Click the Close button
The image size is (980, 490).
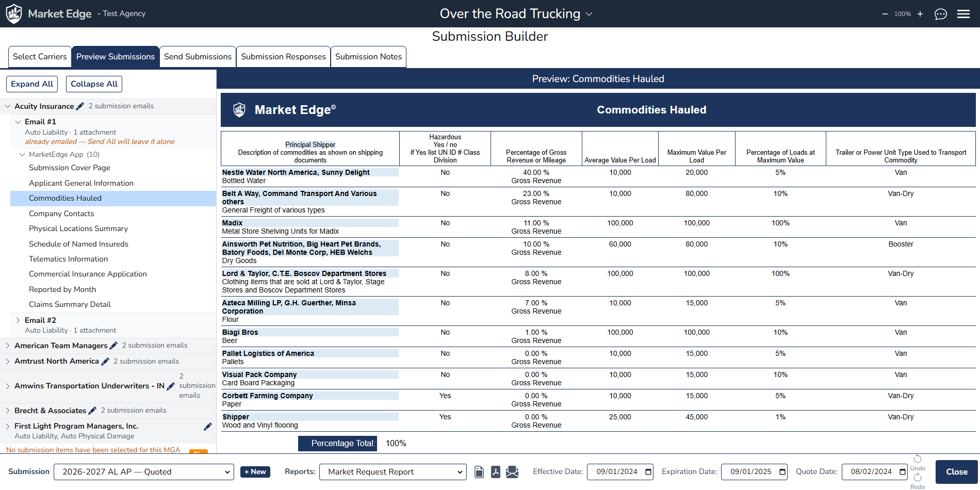(957, 472)
